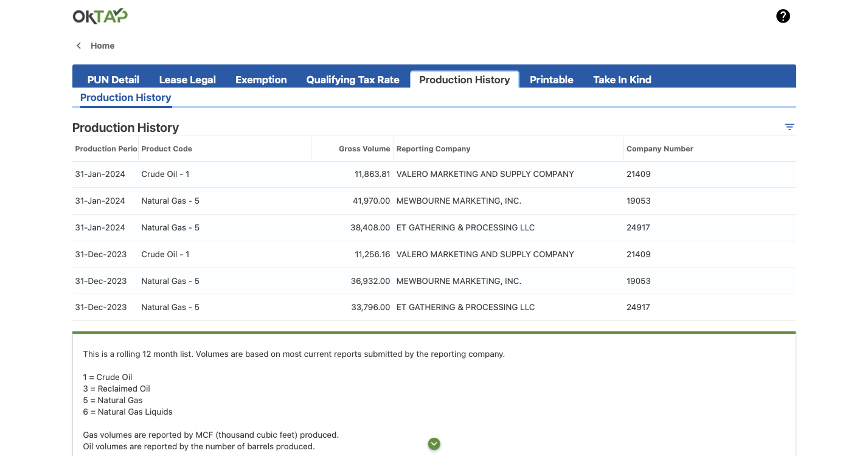Screen dimensions: 868x456
Task: Click the '3 = Reclaimed Oil' legend line
Action: pyautogui.click(x=116, y=389)
